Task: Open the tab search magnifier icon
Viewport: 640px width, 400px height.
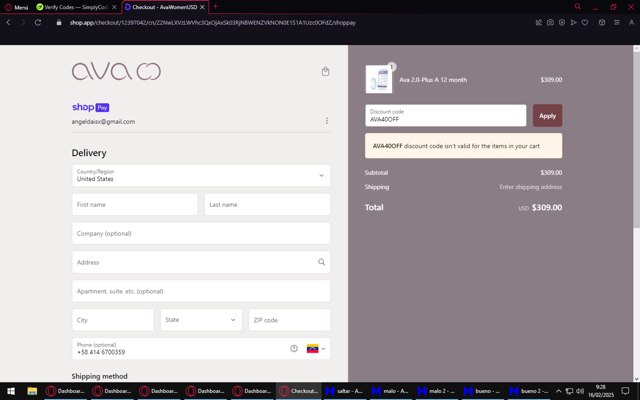Action: point(577,7)
